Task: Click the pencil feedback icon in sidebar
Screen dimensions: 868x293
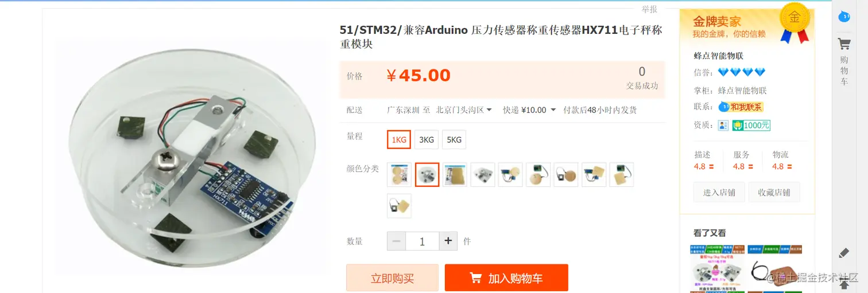Action: (844, 253)
